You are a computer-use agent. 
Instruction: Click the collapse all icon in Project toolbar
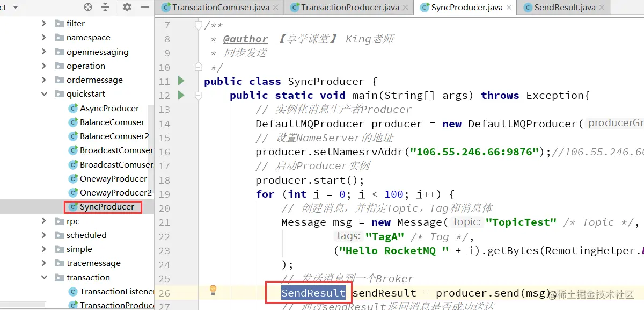[x=105, y=7]
